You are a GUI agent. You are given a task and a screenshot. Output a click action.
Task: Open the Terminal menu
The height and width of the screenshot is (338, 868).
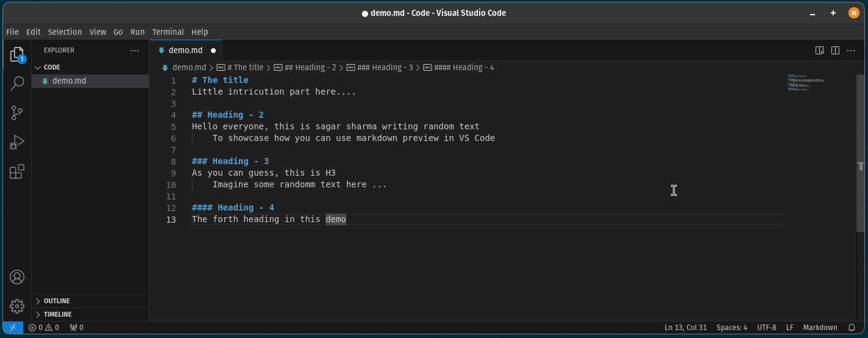[x=168, y=32]
